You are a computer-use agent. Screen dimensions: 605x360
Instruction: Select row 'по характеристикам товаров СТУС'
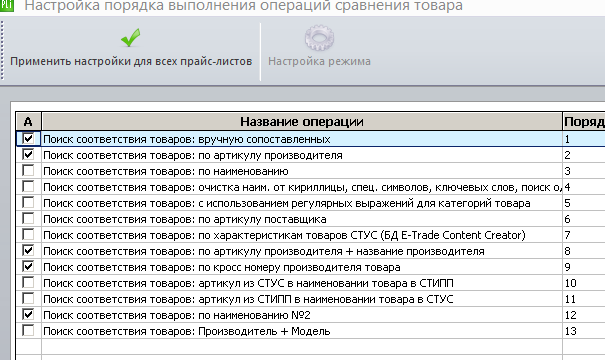click(x=302, y=235)
